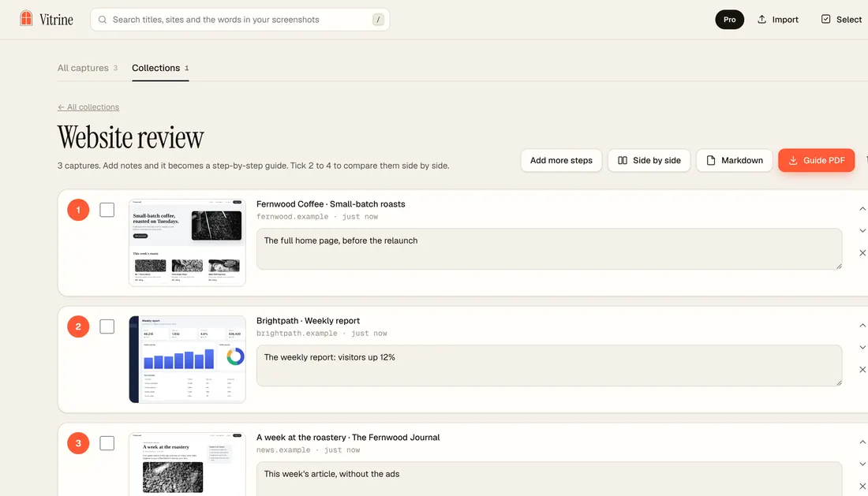Viewport: 868px width, 496px height.
Task: Export the collection as Markdown
Action: coord(734,160)
